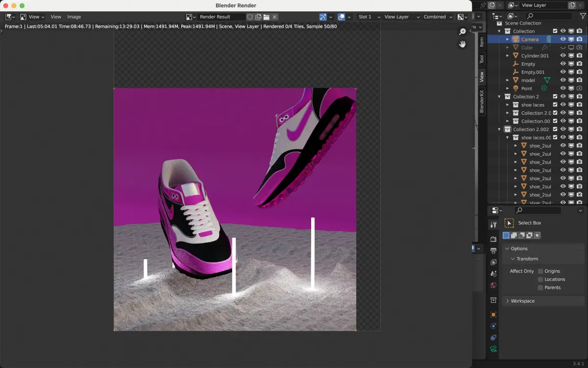This screenshot has height=368, width=588.
Task: Click the zoom magnifier icon in the render view
Action: click(x=463, y=31)
